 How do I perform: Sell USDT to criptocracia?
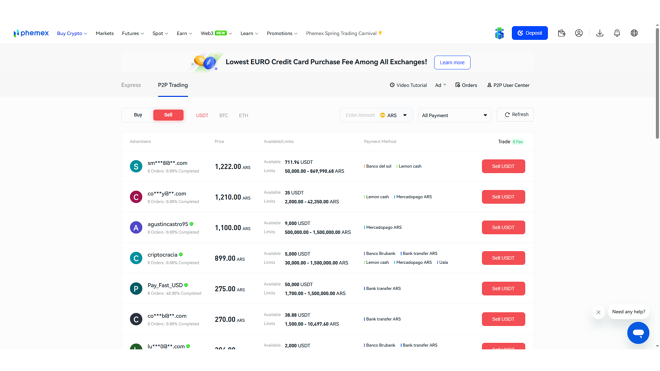503,258
